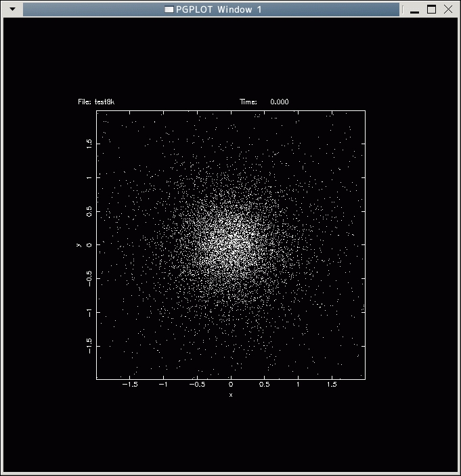Screen dimensions: 461x476
Task: Minimize the PGPLOT window
Action: 414,9
